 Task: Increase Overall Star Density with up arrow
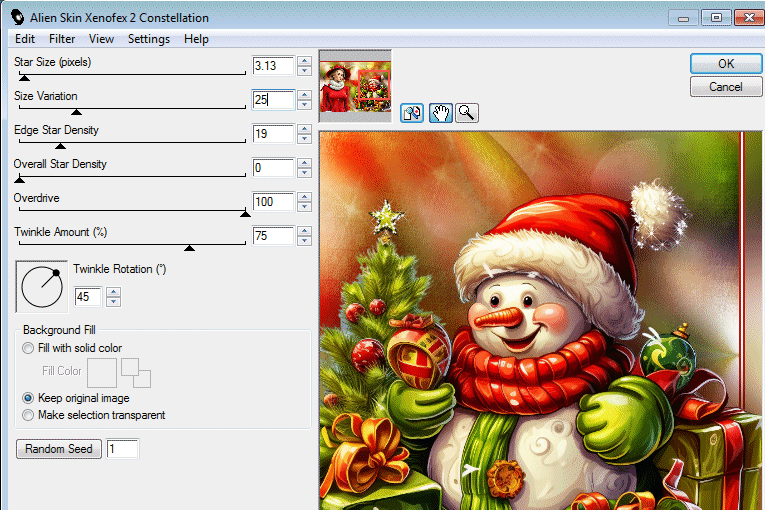pos(304,163)
